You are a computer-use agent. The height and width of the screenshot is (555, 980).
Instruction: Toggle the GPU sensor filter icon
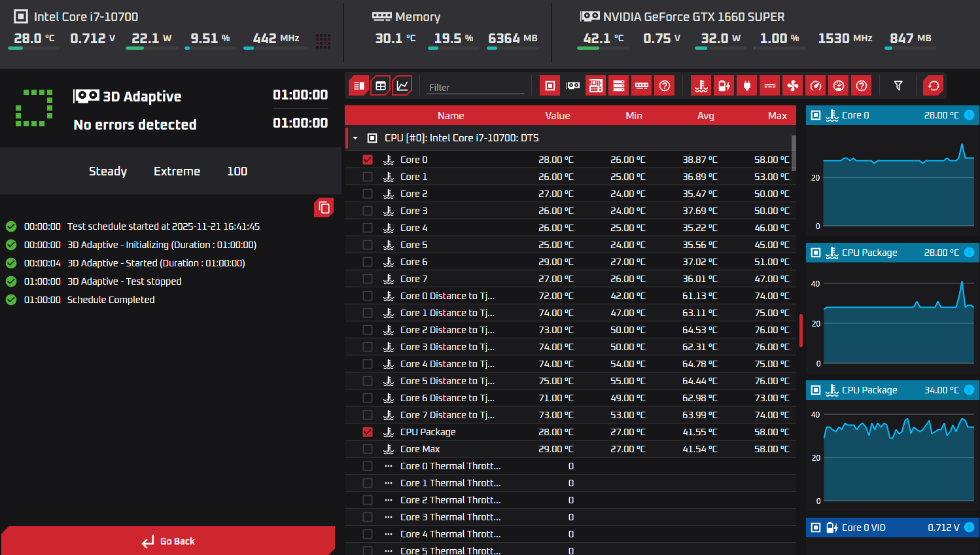[573, 86]
